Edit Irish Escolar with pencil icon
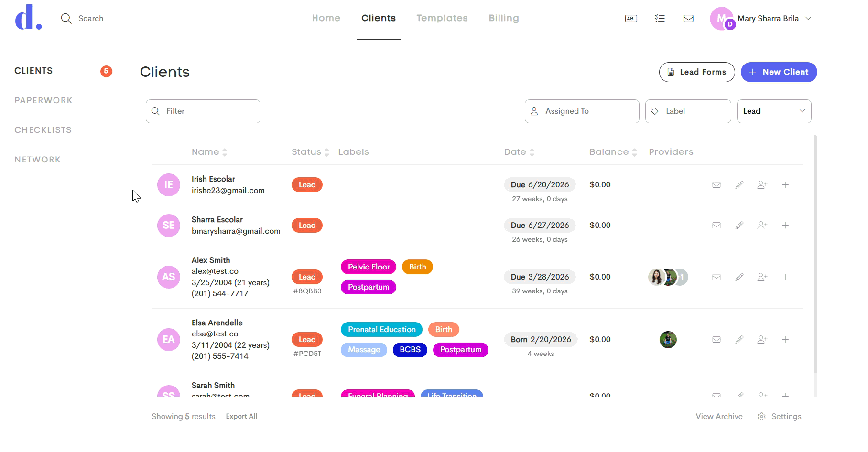This screenshot has width=868, height=452. [739, 185]
